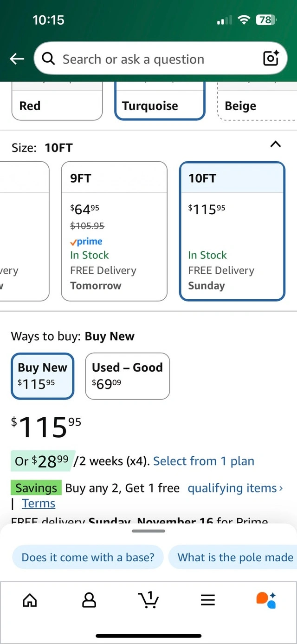Choose the 9FT size option
This screenshot has width=297, height=644.
pos(114,231)
